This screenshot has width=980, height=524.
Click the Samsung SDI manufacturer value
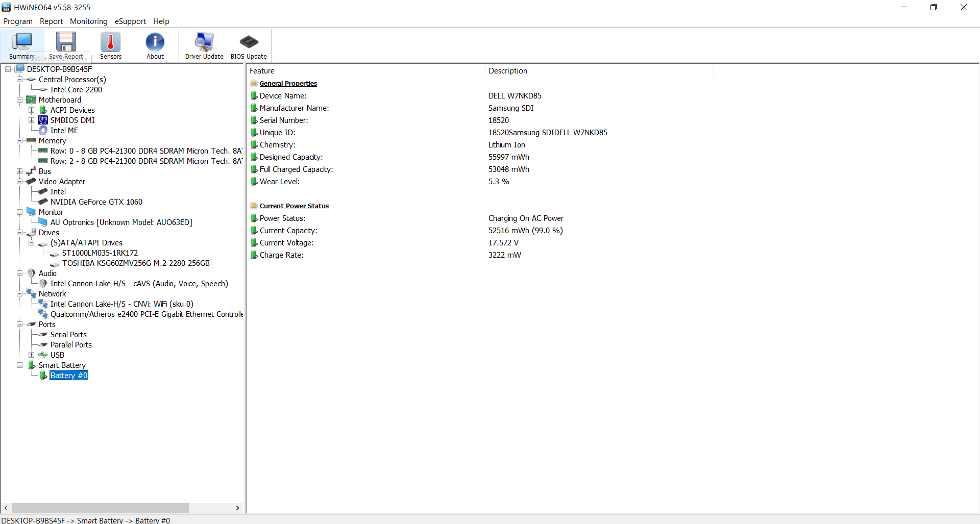point(511,108)
